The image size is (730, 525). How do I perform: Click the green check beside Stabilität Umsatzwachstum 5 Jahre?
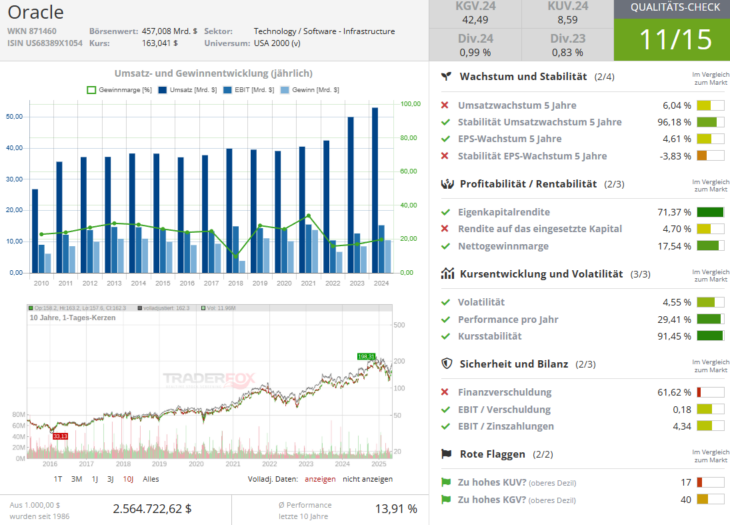[446, 122]
